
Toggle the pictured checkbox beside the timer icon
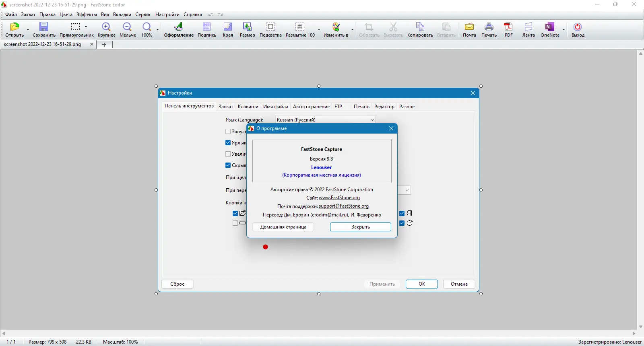tap(402, 223)
